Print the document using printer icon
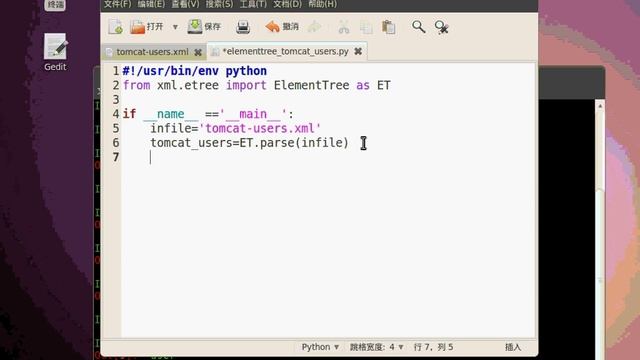This screenshot has height=360, width=640. pyautogui.click(x=243, y=27)
